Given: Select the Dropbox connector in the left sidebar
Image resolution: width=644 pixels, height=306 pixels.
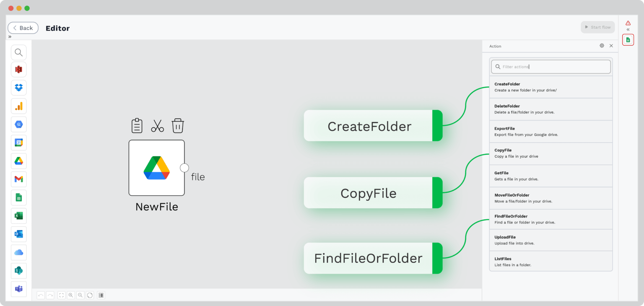Looking at the screenshot, I should pos(18,88).
